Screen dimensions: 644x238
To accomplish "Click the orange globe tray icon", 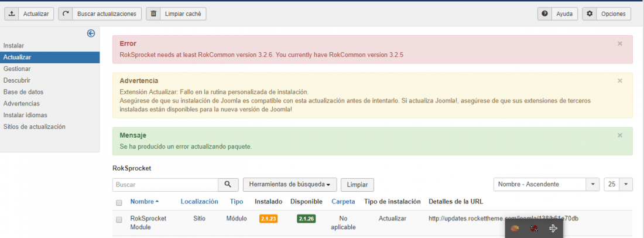I will pos(515,228).
